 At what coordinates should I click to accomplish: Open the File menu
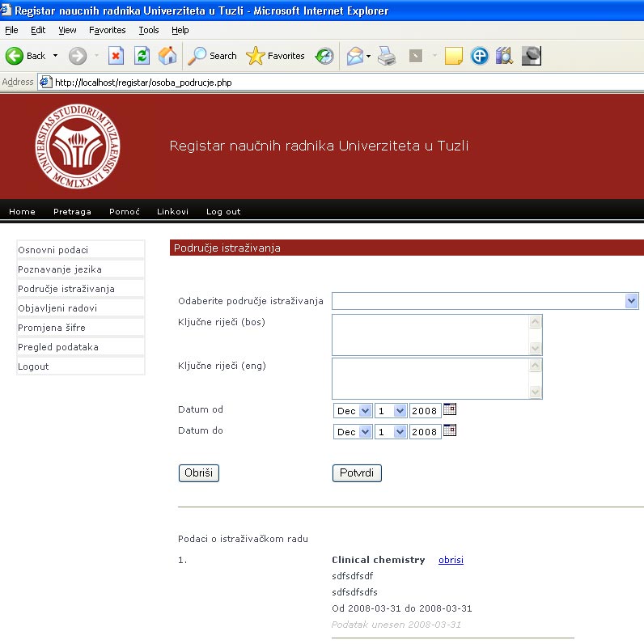click(11, 30)
